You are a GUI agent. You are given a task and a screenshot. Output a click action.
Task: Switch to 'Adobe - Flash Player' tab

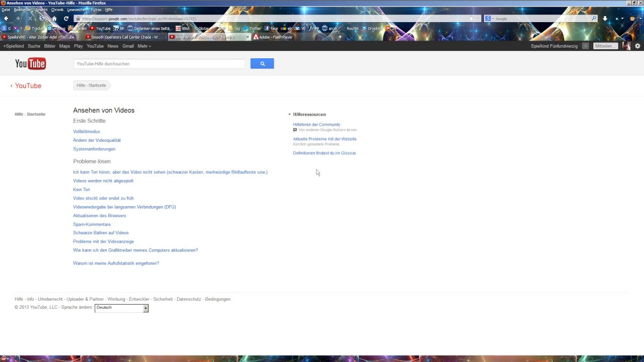[x=293, y=37]
